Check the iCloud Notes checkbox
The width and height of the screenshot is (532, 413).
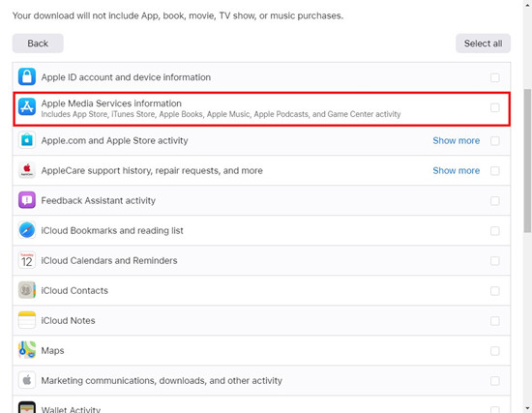pyautogui.click(x=494, y=321)
